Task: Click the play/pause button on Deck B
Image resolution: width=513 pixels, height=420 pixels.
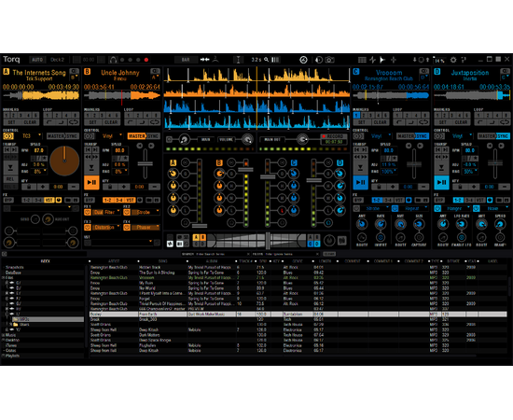Action: (x=91, y=182)
